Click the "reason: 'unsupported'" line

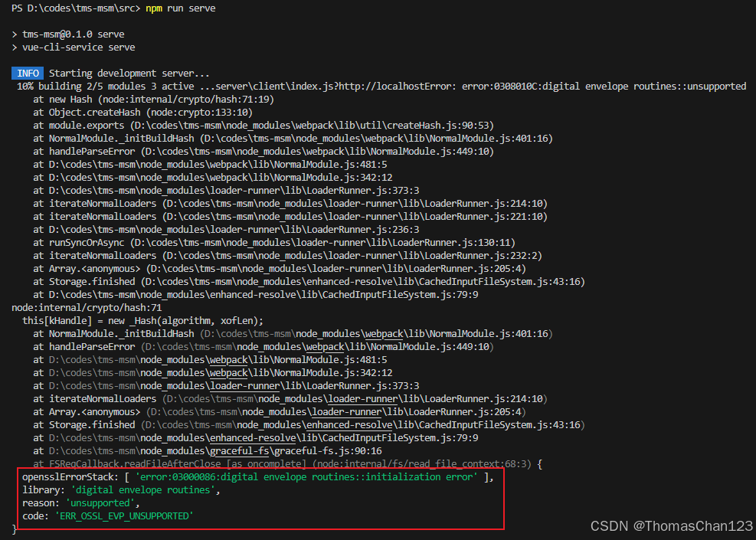point(81,503)
